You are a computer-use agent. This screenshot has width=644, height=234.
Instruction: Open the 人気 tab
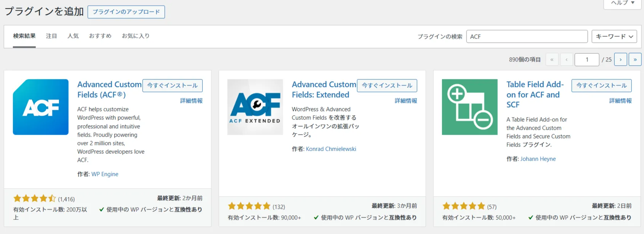tap(73, 36)
